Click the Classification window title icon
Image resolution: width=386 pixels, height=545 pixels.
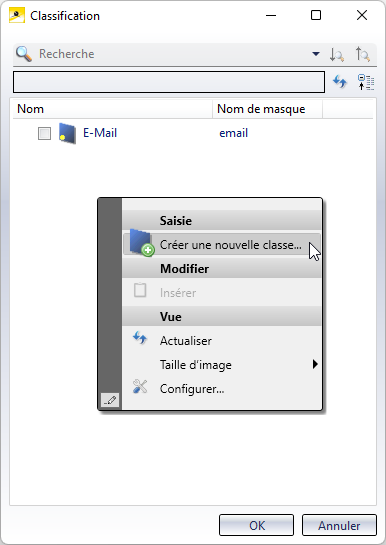(17, 15)
